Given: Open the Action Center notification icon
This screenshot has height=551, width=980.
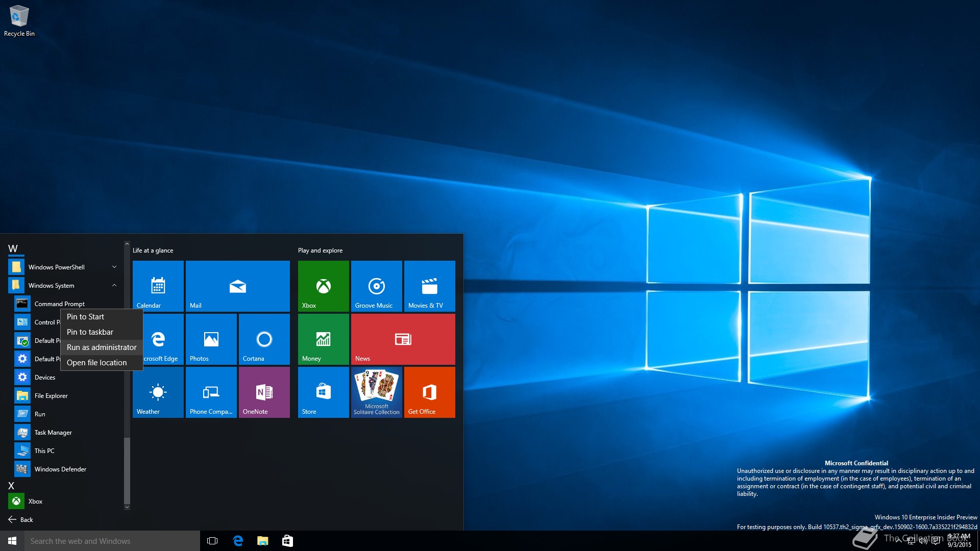Looking at the screenshot, I should click(x=936, y=541).
